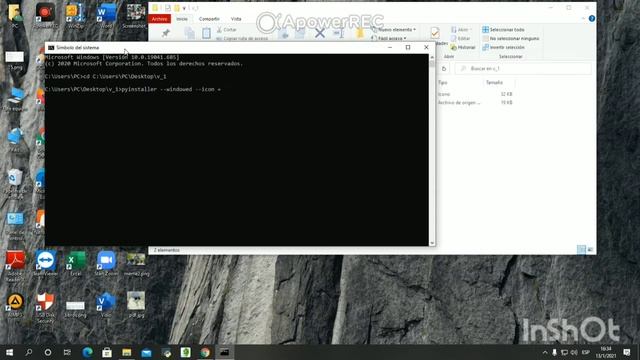This screenshot has width=640, height=360.
Task: Open the Mail app from taskbar
Action: (x=146, y=352)
